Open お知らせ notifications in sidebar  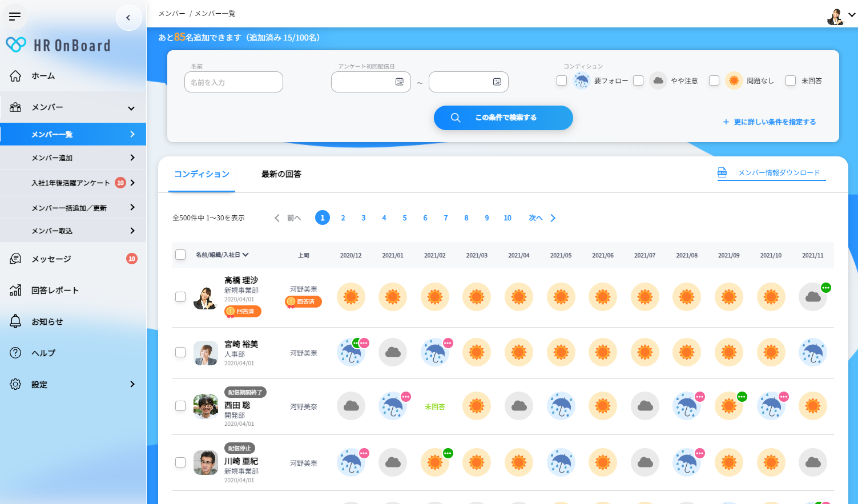coord(73,321)
